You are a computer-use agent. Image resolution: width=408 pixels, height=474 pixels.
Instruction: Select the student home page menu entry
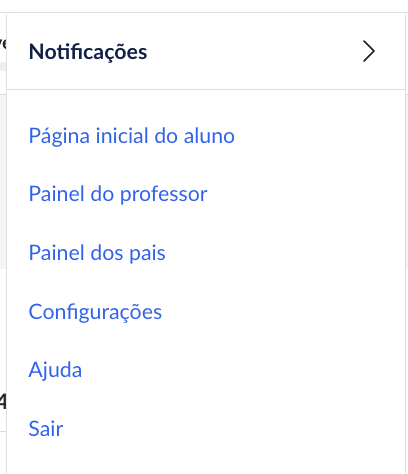pyautogui.click(x=132, y=136)
